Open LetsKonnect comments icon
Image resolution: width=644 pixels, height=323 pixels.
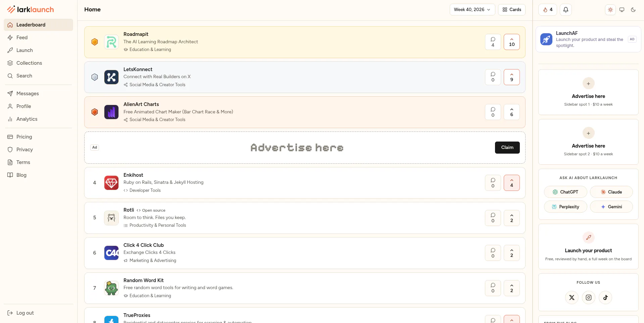pos(493,77)
